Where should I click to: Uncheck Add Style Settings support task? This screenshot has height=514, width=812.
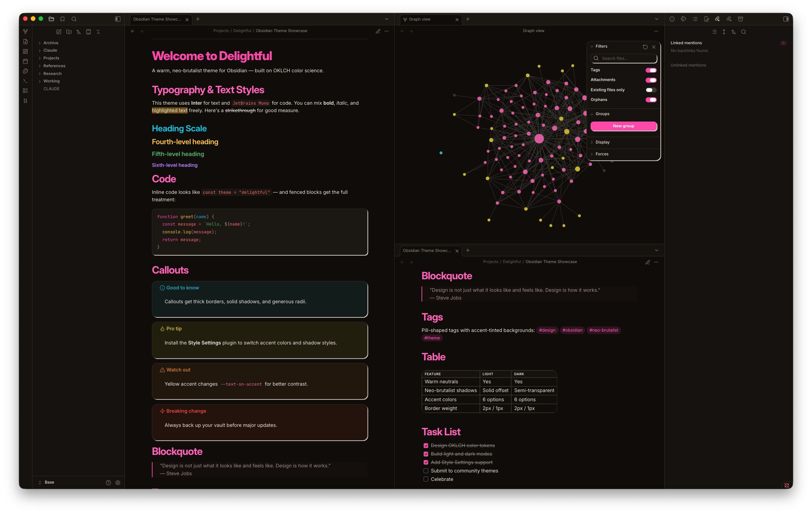(x=426, y=462)
